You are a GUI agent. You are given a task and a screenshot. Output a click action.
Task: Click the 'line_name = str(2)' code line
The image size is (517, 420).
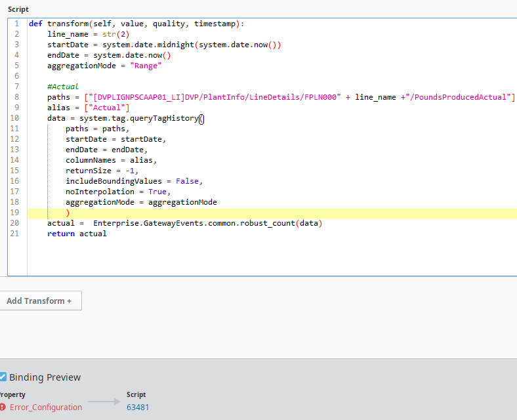[89, 34]
